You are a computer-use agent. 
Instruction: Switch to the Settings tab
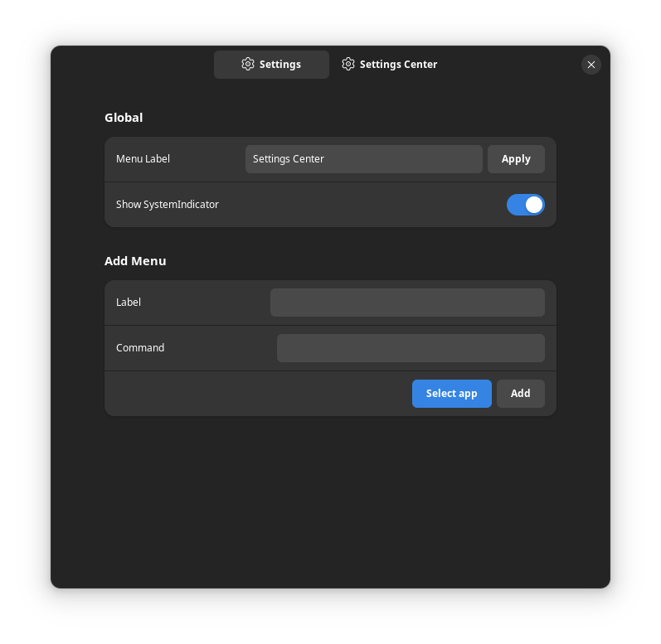(x=271, y=65)
